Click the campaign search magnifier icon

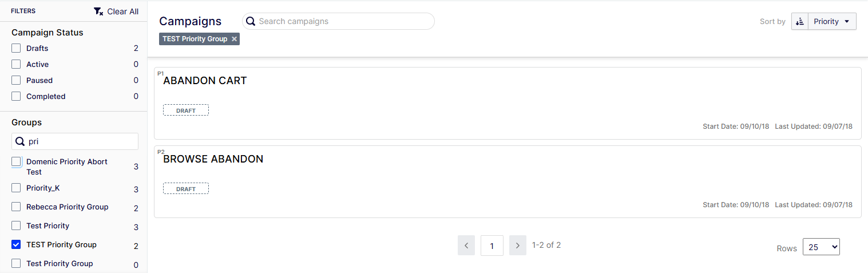coord(250,21)
